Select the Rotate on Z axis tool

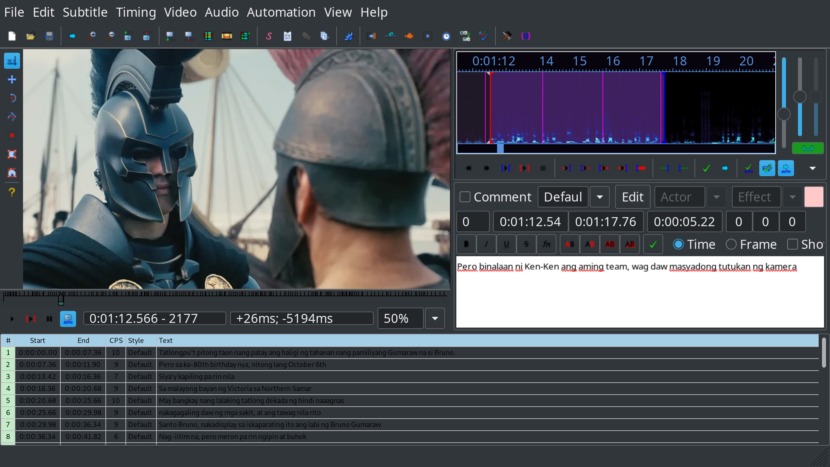coord(12,98)
